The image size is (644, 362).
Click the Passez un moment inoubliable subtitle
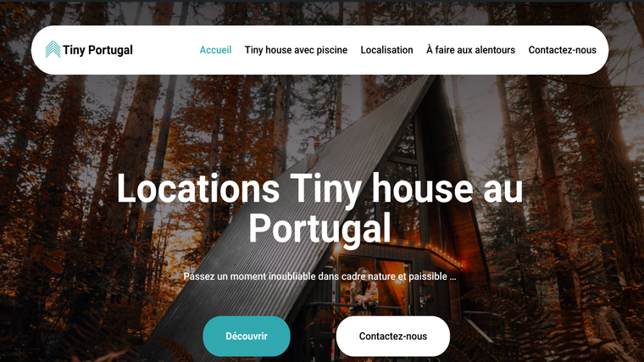[320, 276]
